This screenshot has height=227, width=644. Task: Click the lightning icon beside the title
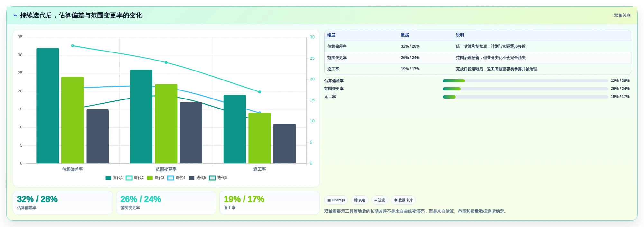(x=15, y=15)
